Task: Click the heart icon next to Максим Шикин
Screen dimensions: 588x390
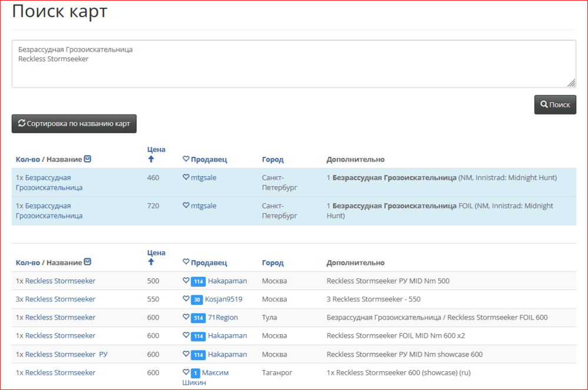Action: point(186,372)
